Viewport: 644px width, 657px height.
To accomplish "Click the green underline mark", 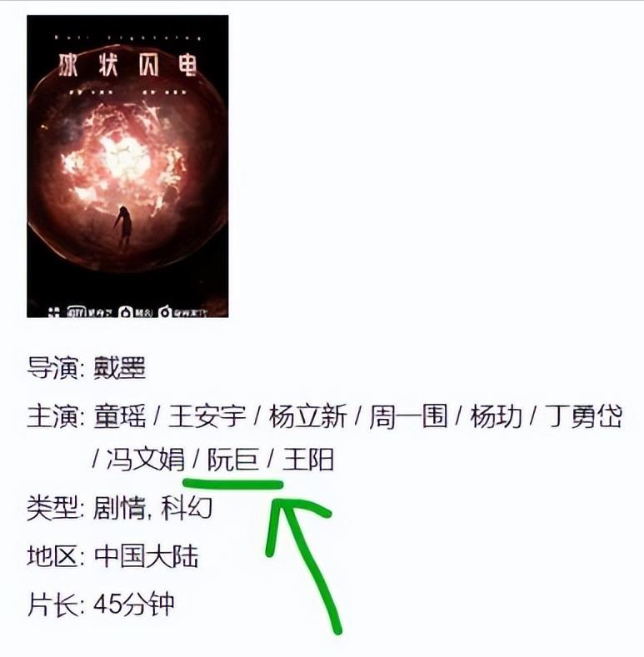I will click(x=233, y=484).
